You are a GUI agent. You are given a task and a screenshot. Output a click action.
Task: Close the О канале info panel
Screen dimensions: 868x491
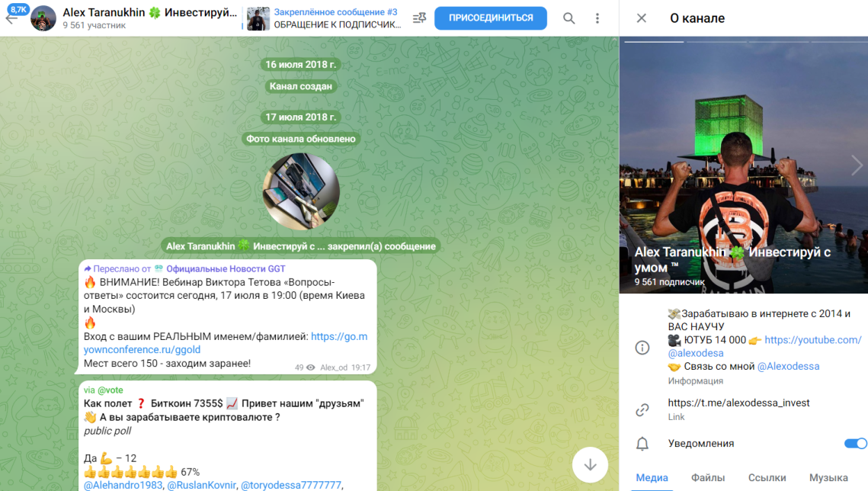pos(642,18)
